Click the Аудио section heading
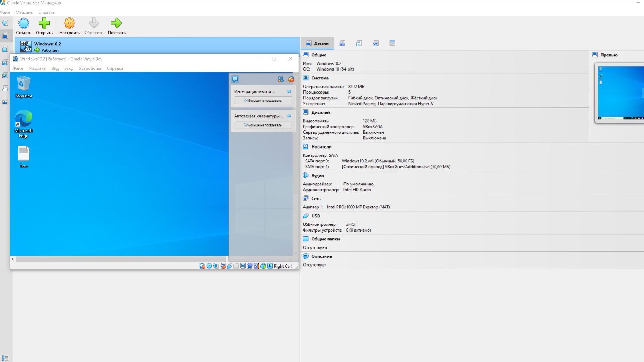This screenshot has height=362, width=644. [x=318, y=176]
